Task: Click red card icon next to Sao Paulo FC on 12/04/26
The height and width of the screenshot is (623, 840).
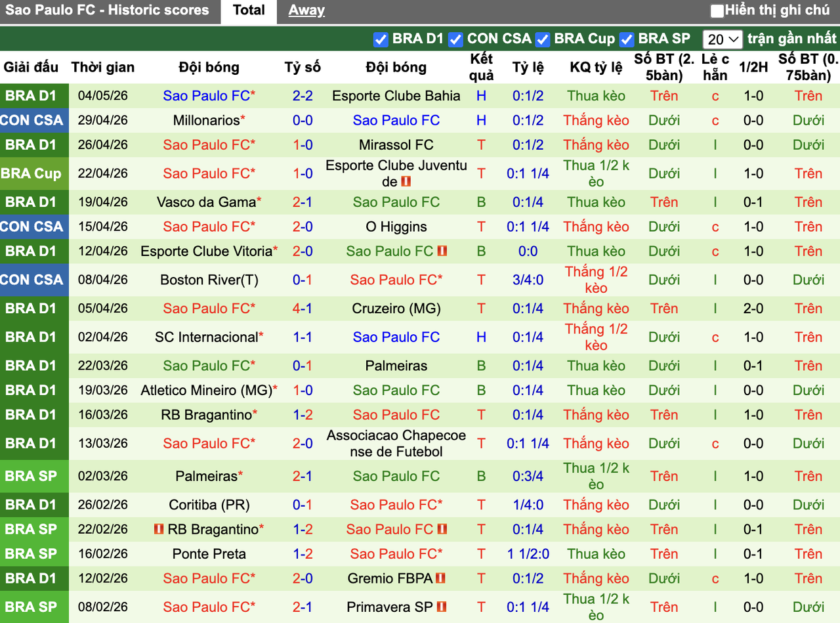Action: pos(442,251)
